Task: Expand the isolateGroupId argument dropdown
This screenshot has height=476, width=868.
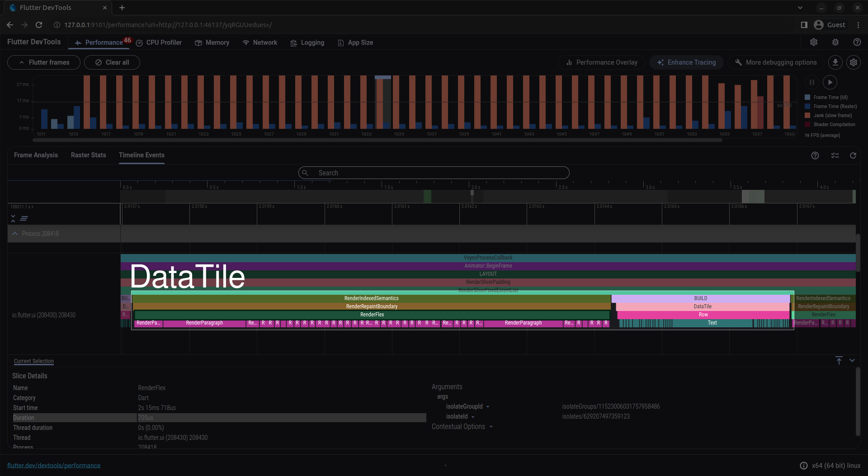Action: pos(488,407)
